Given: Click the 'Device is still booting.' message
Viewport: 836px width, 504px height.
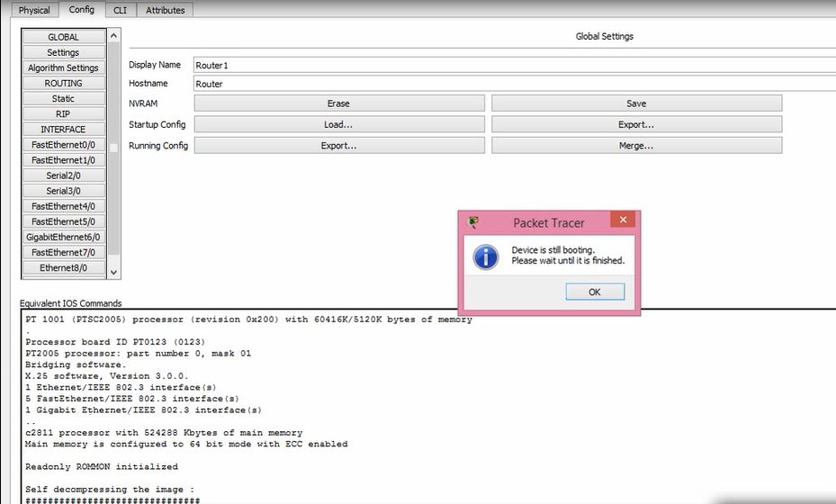Looking at the screenshot, I should click(x=553, y=249).
